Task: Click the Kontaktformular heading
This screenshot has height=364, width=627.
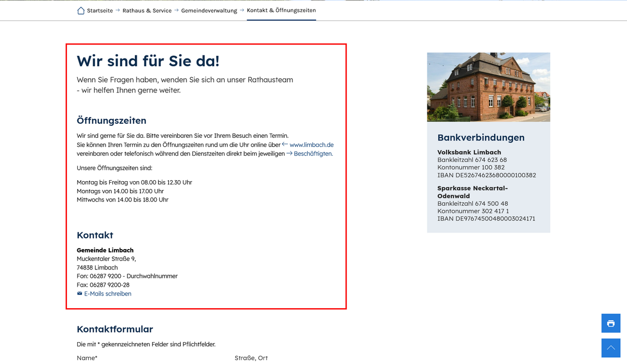Action: [x=115, y=329]
